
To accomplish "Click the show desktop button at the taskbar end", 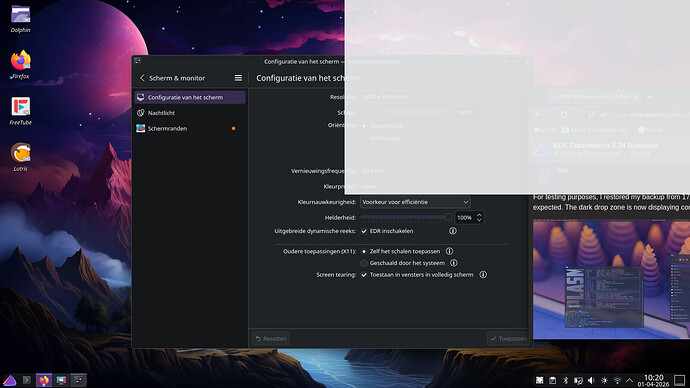I will (x=680, y=380).
